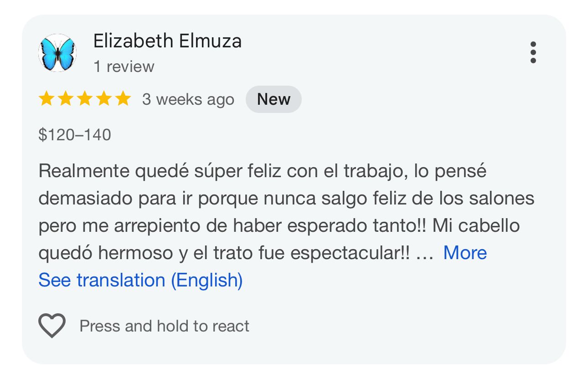Click the fifth yellow rating star
Image resolution: width=588 pixels, height=378 pixels.
click(123, 99)
